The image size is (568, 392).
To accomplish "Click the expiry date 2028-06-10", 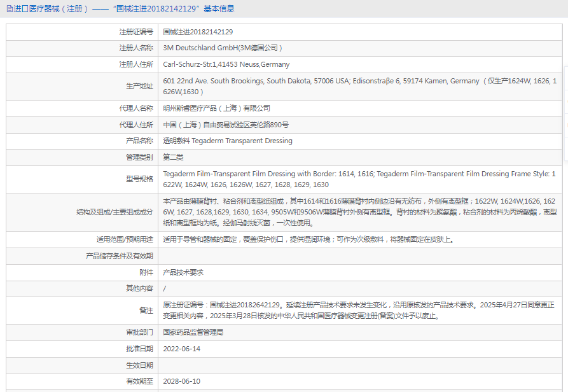I will (x=181, y=381).
